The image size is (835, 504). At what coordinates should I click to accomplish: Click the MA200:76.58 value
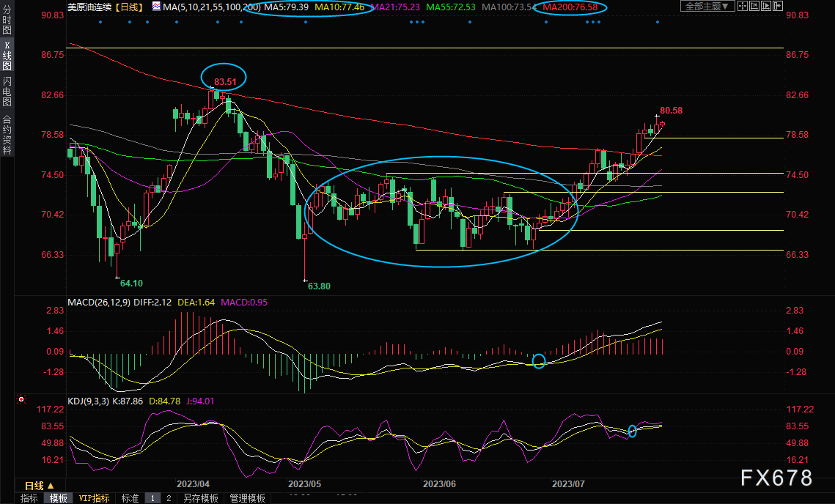(x=570, y=7)
